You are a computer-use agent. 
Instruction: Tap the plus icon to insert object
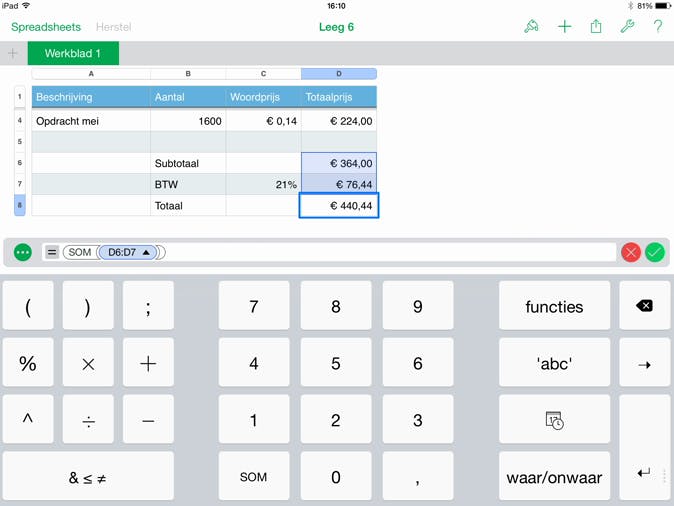(x=564, y=27)
